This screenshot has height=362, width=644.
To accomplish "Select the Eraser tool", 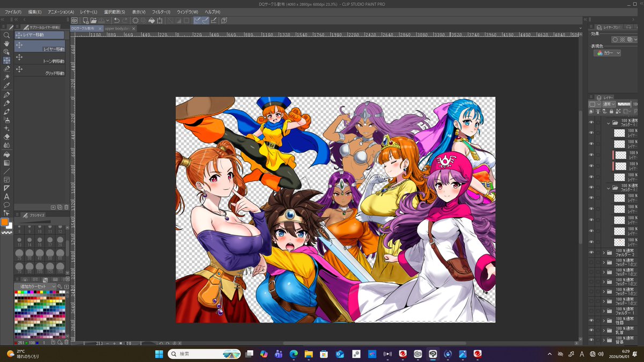I will pyautogui.click(x=6, y=137).
